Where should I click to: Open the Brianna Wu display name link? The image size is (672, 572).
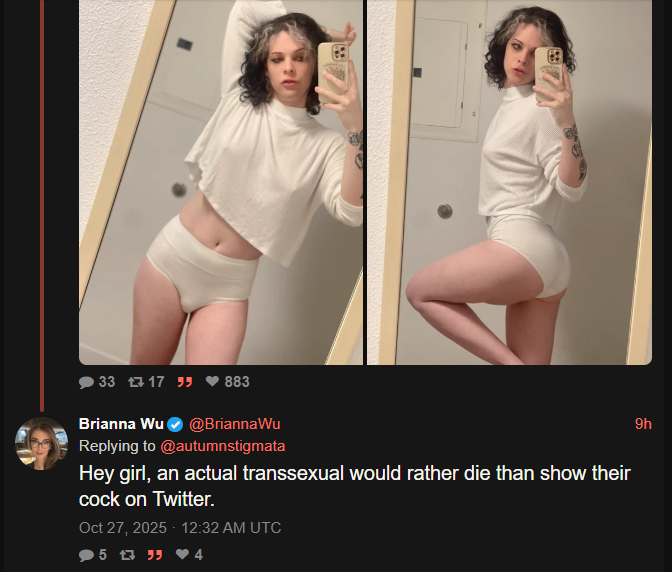tap(121, 424)
